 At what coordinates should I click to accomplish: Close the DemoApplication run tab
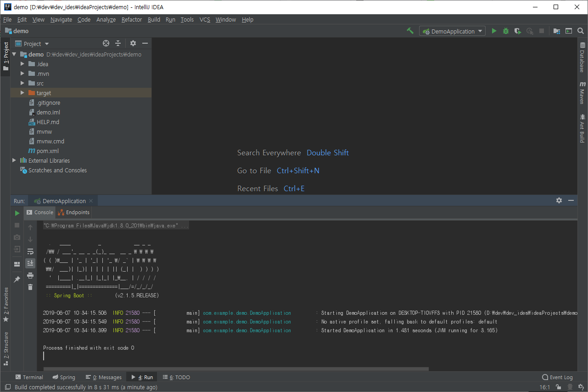[91, 201]
